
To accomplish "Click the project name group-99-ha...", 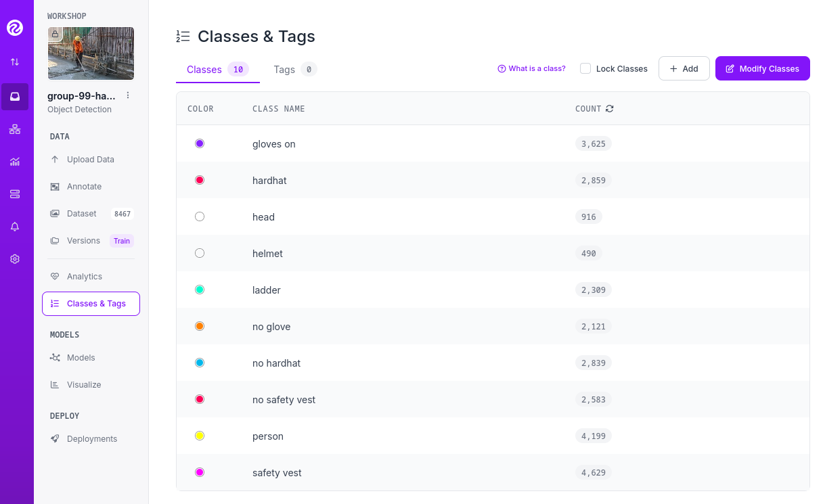I will click(81, 96).
